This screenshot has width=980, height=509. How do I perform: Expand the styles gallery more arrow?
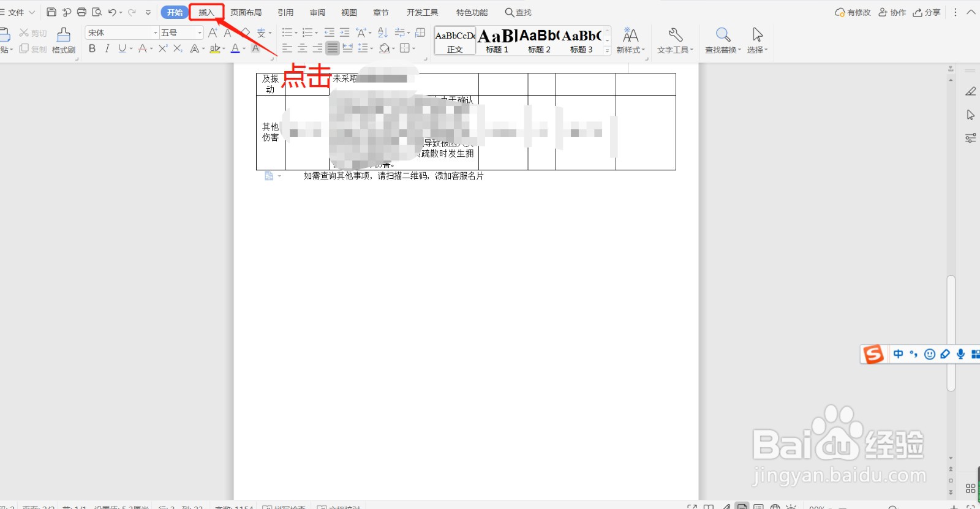coord(608,50)
